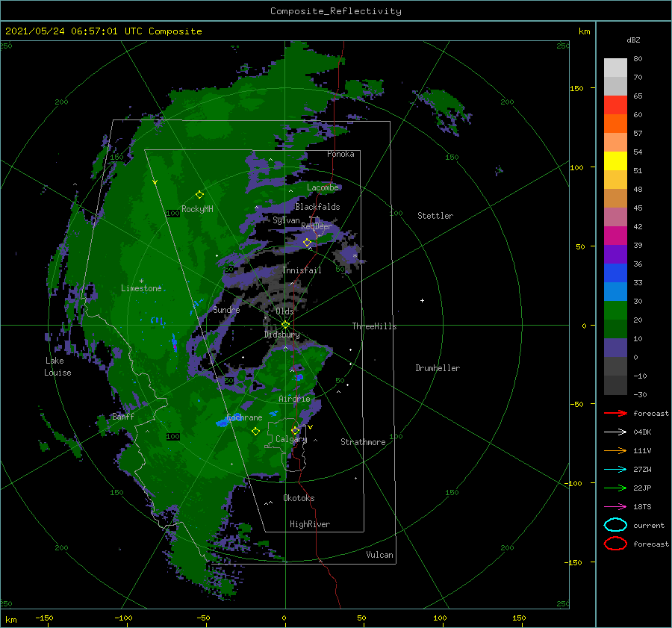The width and height of the screenshot is (672, 628).
Task: Click the white plus marker north of Drumheller
Action: click(422, 300)
